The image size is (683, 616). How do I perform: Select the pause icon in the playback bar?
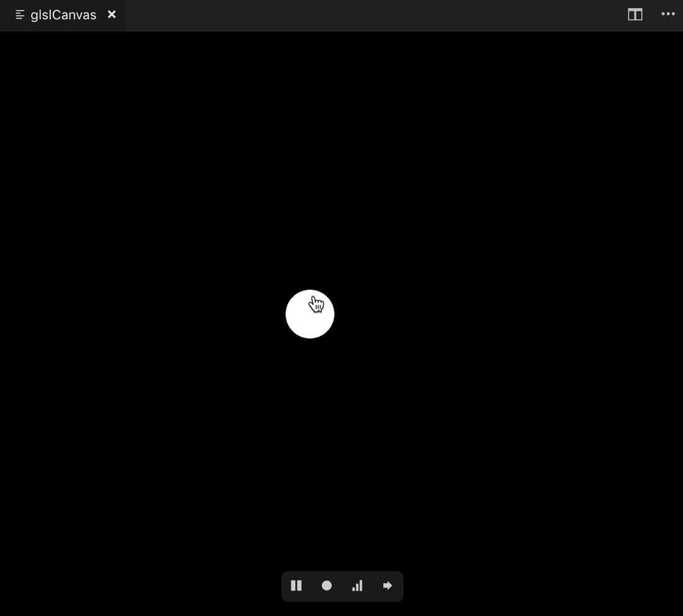click(x=296, y=586)
